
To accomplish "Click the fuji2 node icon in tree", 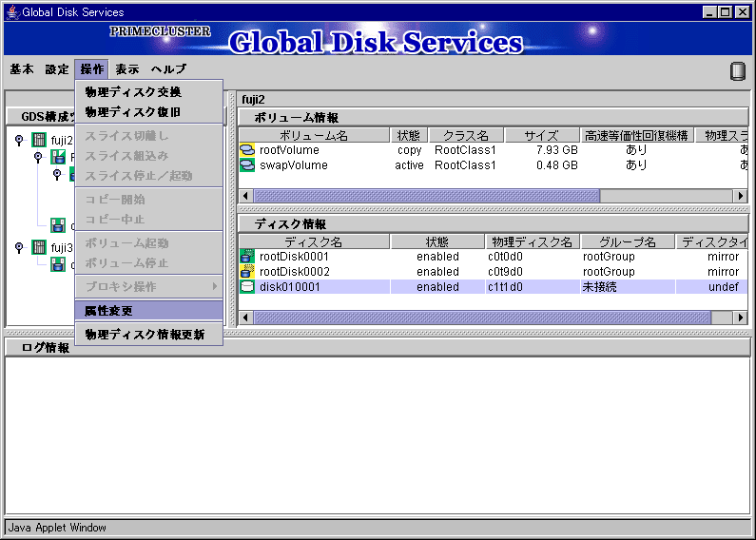I will (x=39, y=140).
